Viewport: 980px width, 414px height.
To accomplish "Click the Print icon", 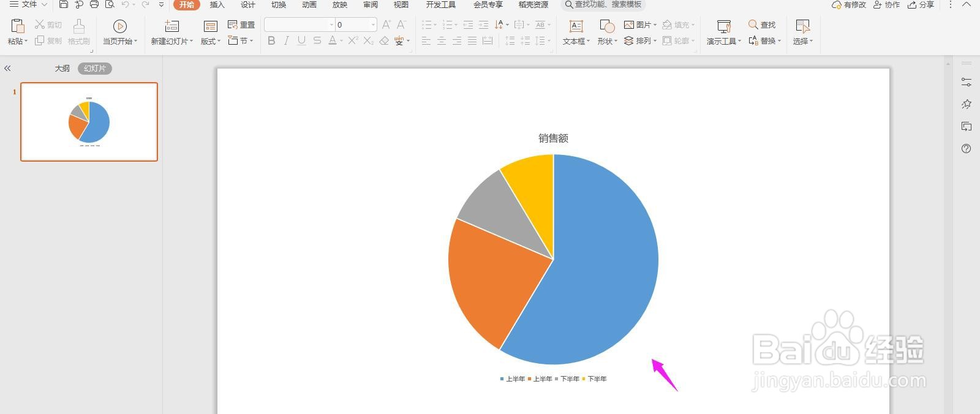I will (x=94, y=4).
